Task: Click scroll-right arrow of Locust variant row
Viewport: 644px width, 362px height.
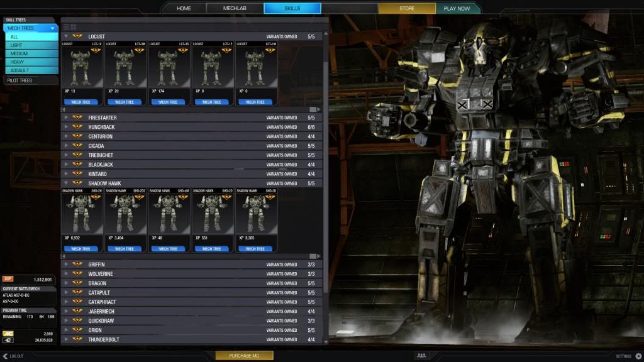Action: click(319, 109)
